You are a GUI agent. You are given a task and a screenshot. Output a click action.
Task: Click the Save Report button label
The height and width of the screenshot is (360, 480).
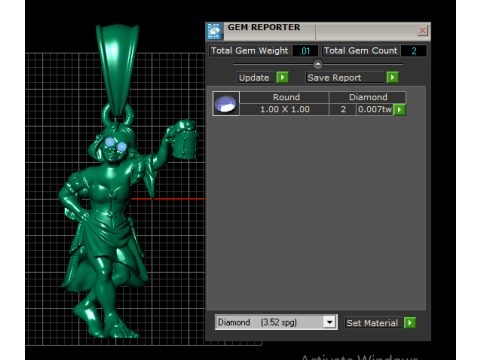[x=345, y=78]
